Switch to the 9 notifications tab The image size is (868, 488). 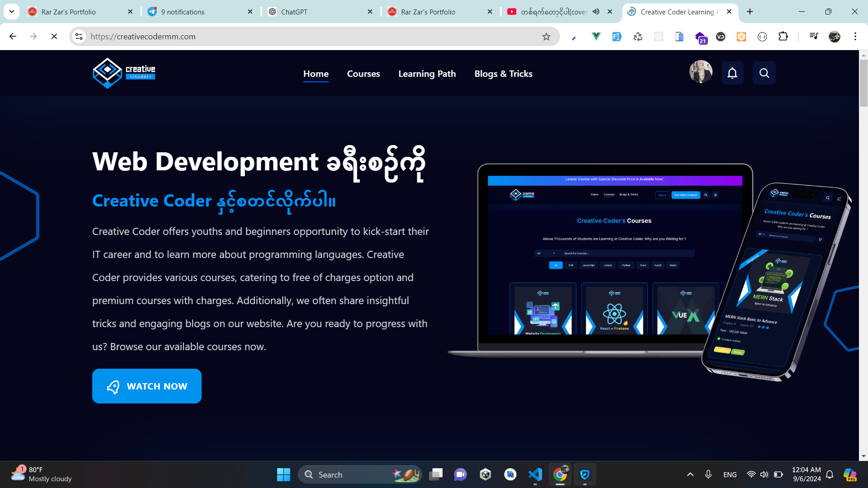[x=200, y=12]
